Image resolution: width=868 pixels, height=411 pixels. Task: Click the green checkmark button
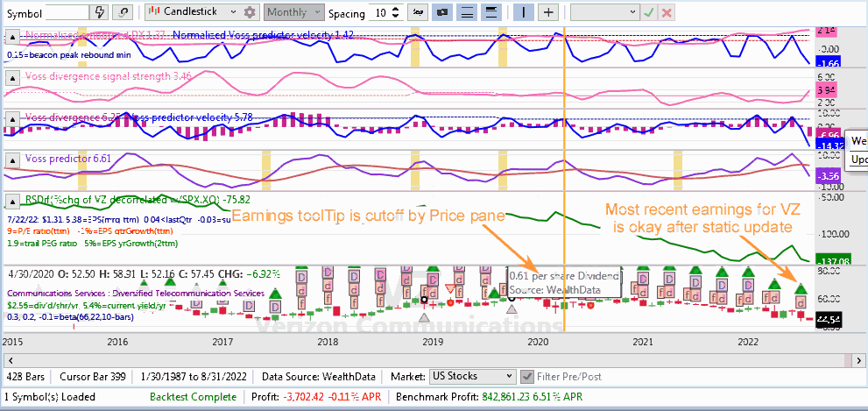tap(649, 12)
